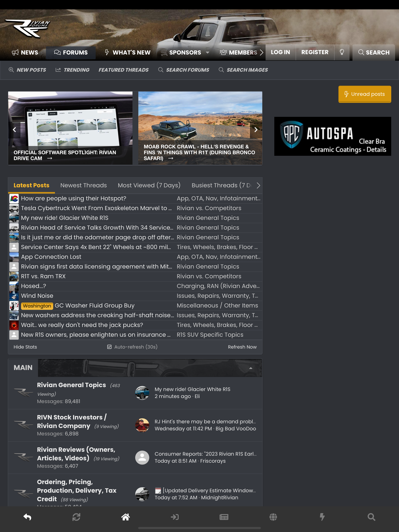This screenshot has width=399, height=532.
Task: Tap the bottom bar login arrow icon
Action: point(175,517)
